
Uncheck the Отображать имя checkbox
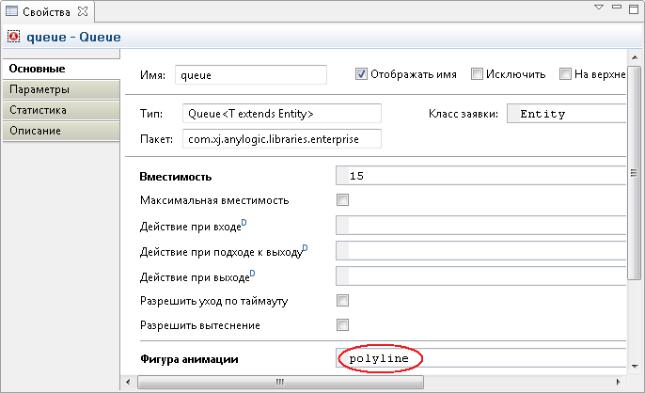point(361,74)
